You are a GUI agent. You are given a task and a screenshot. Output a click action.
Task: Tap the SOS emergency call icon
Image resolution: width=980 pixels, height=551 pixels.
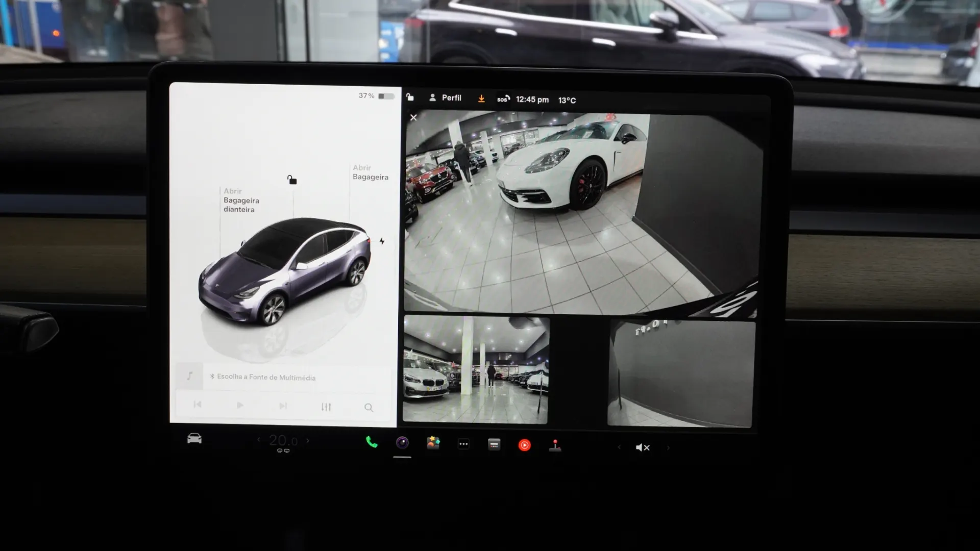[x=502, y=98]
